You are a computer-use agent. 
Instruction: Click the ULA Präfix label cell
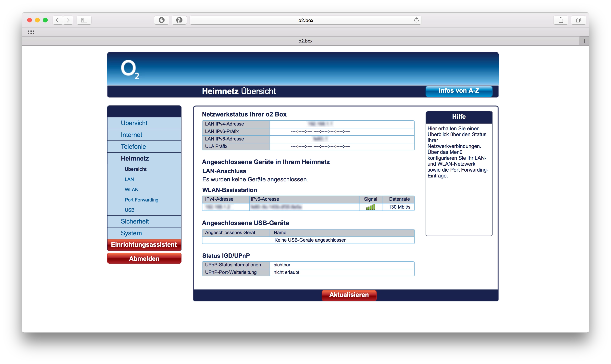236,146
